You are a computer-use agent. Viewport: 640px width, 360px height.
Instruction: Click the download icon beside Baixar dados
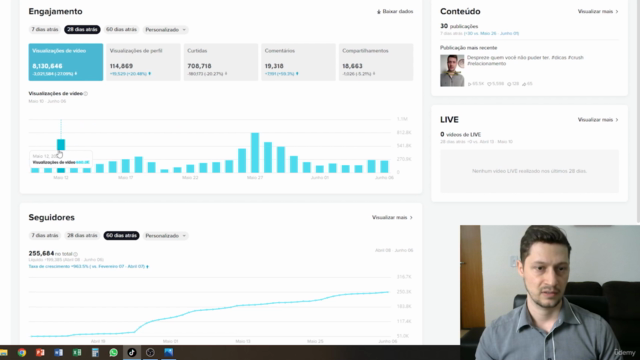pyautogui.click(x=379, y=12)
